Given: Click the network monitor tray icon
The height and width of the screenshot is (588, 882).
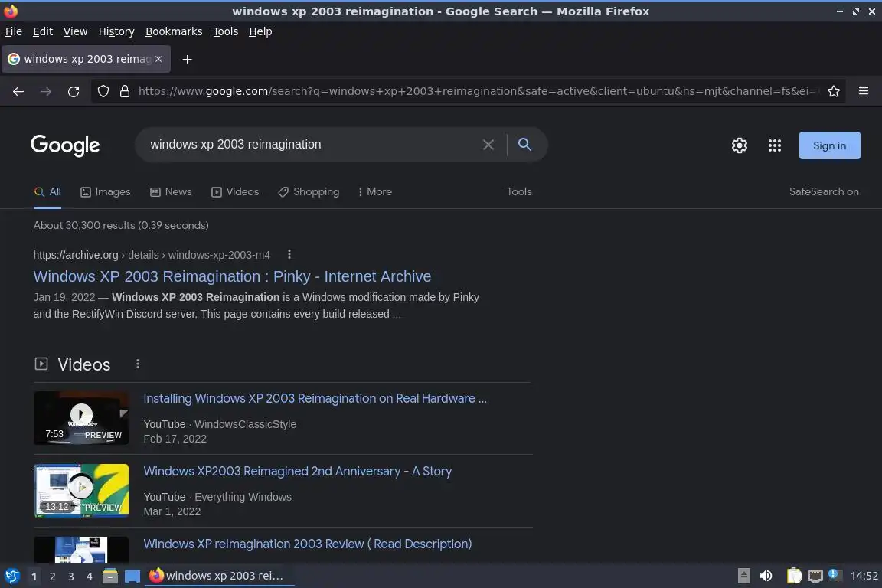Looking at the screenshot, I should coord(815,576).
